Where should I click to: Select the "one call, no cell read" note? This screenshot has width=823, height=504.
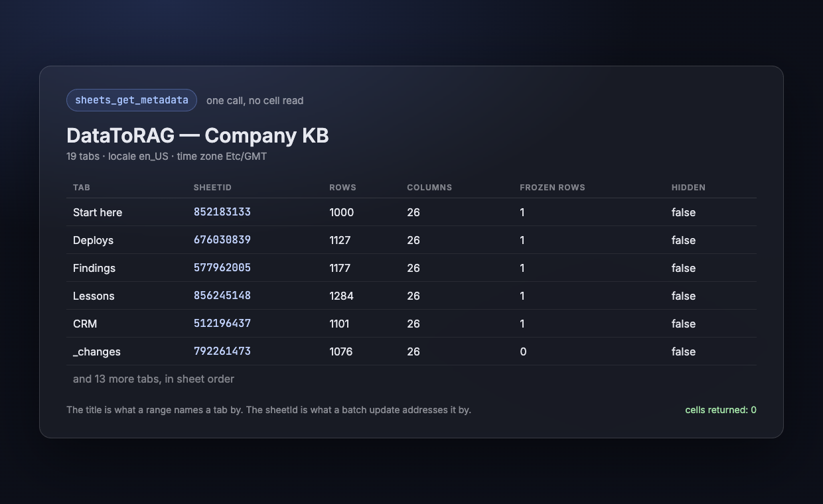pyautogui.click(x=255, y=101)
